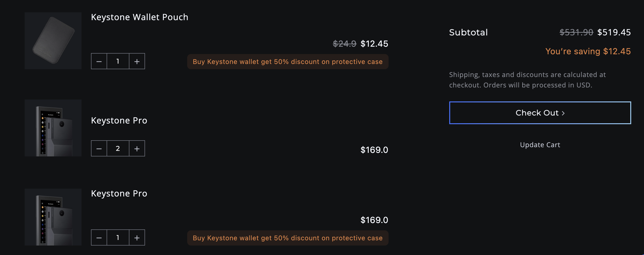The image size is (644, 255).
Task: Open the first Keystone Pro product title
Action: 119,120
